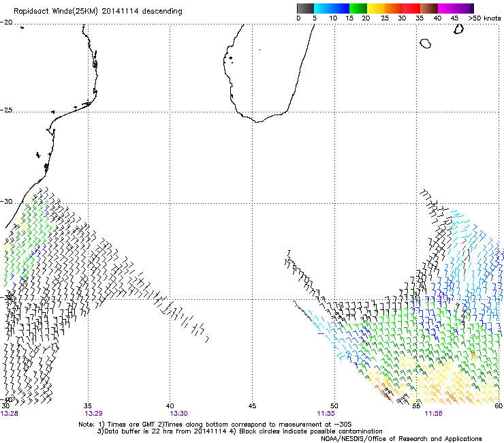Click the '5' label under the color bar

(x=315, y=18)
